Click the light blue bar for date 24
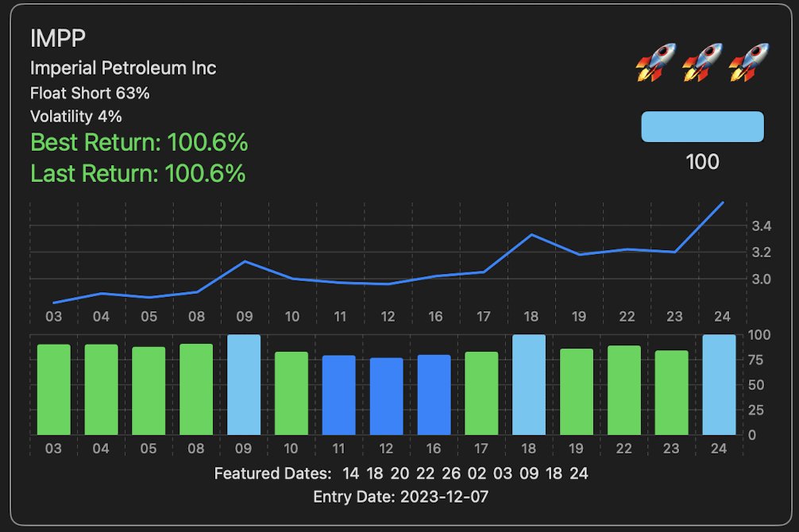The height and width of the screenshot is (532, 799). 719,385
